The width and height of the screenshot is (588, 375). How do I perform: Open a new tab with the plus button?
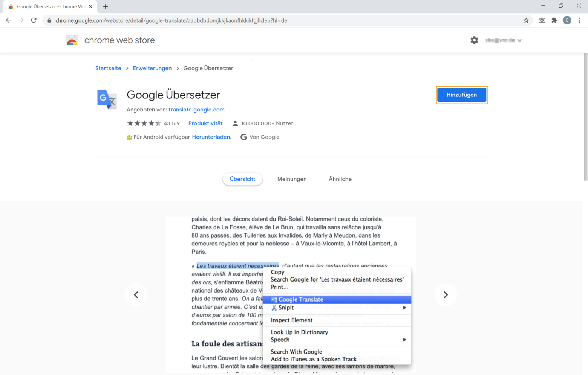tap(106, 6)
